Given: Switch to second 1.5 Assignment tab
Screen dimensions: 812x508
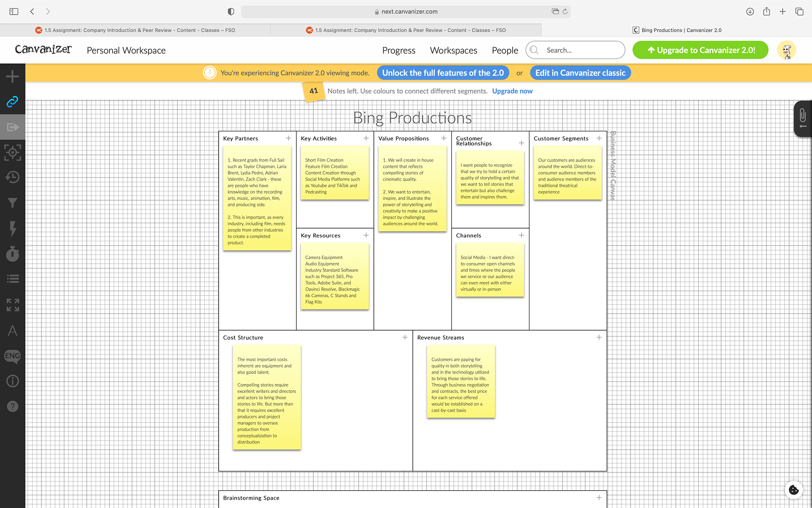Looking at the screenshot, I should (406, 30).
